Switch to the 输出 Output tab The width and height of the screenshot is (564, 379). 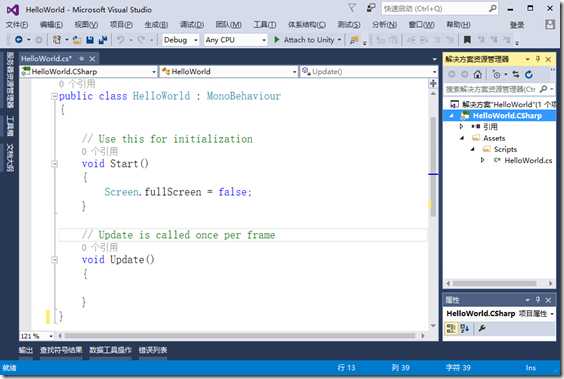coord(25,350)
